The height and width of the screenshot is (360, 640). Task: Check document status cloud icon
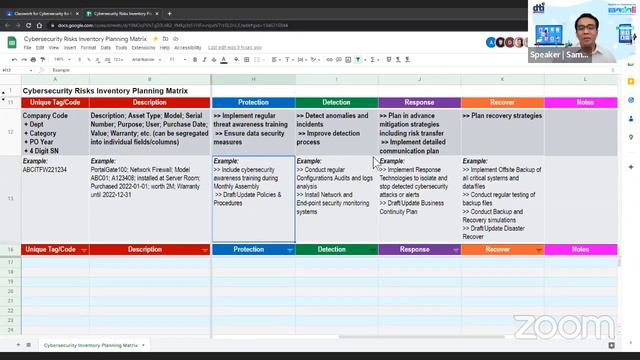click(176, 39)
